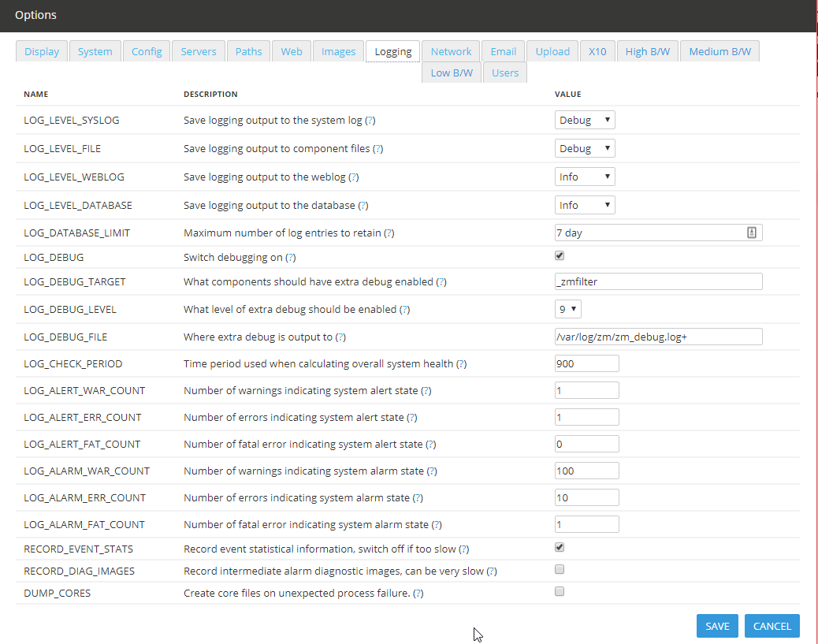Open help for LOG_ALARM_FAT_COUNT option

point(437,525)
